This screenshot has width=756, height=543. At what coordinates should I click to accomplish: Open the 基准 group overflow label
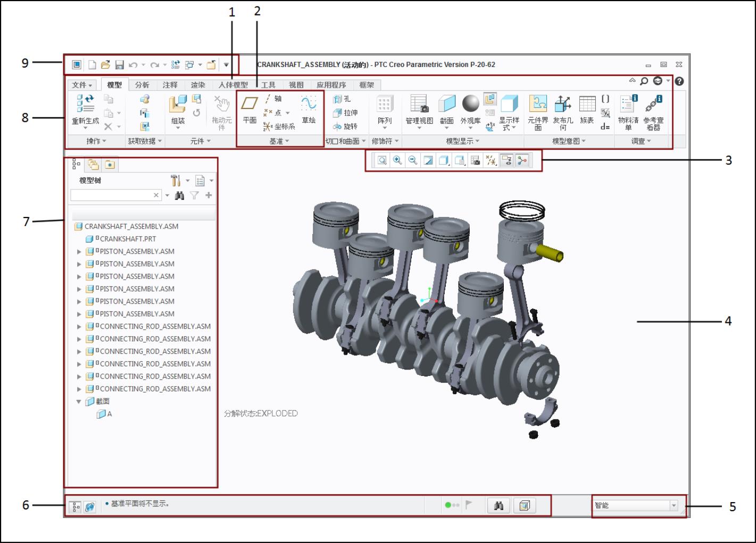(x=279, y=141)
